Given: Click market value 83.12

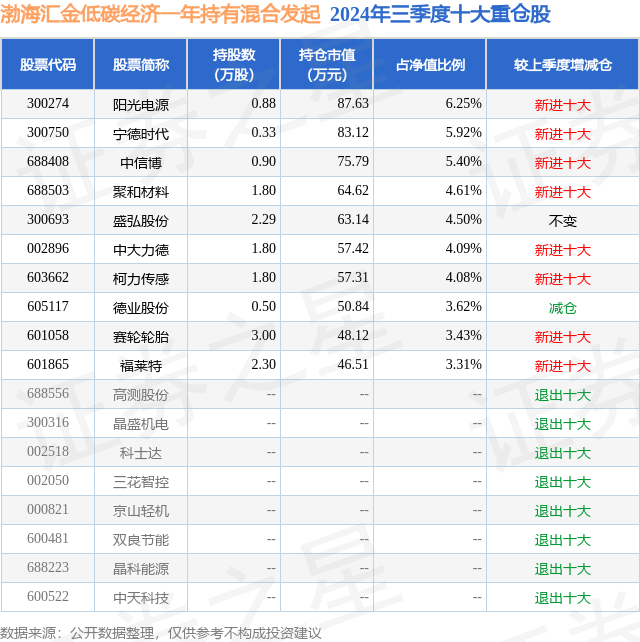Looking at the screenshot, I should tap(353, 133).
